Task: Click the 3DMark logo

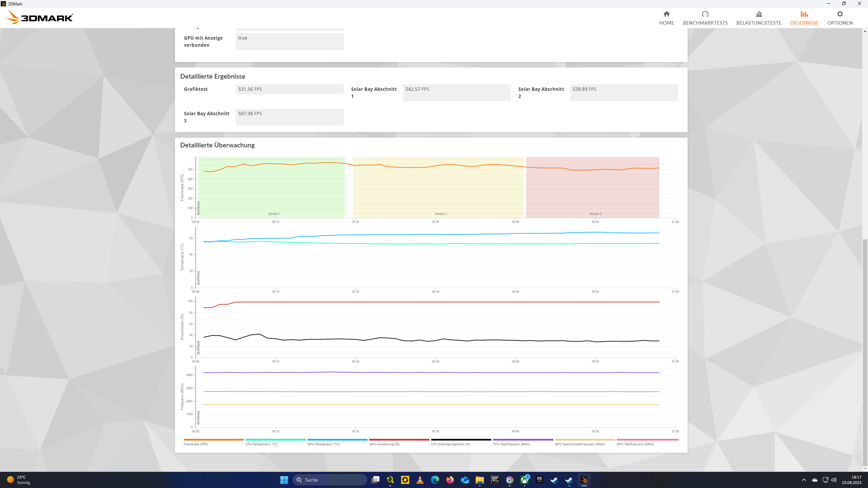Action: pyautogui.click(x=40, y=17)
